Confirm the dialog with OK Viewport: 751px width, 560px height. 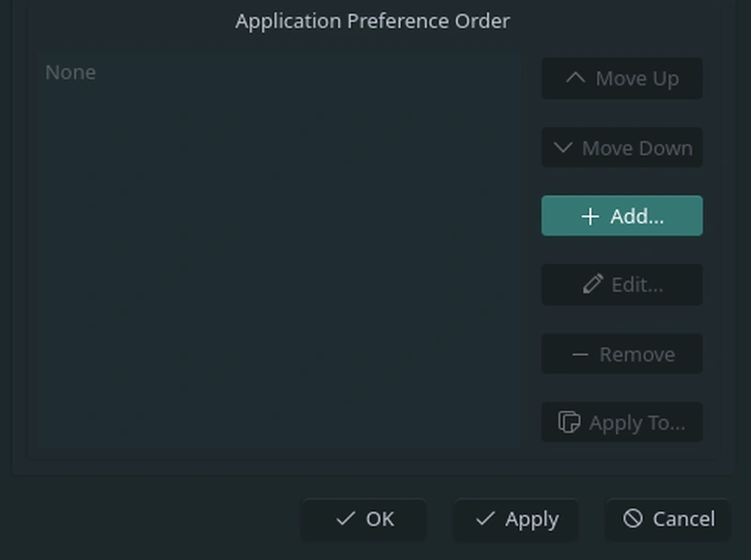click(x=364, y=519)
